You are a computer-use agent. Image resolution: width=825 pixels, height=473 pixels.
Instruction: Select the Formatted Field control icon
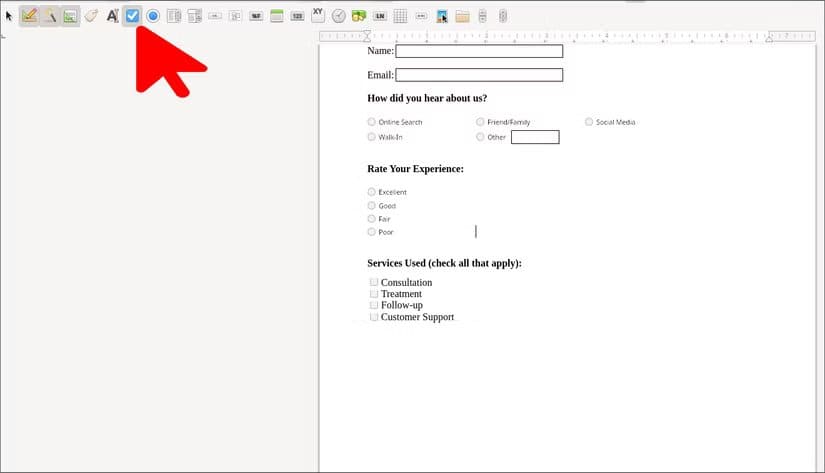click(x=256, y=16)
